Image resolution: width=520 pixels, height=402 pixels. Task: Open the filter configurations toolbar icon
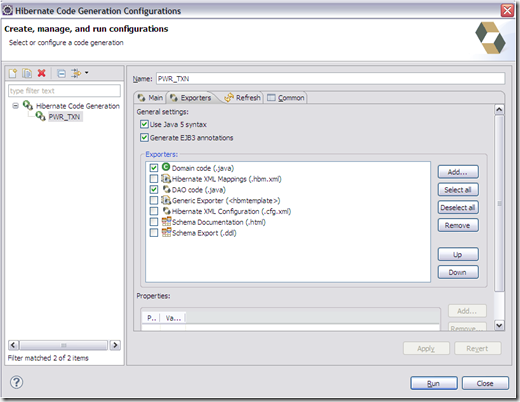point(76,73)
